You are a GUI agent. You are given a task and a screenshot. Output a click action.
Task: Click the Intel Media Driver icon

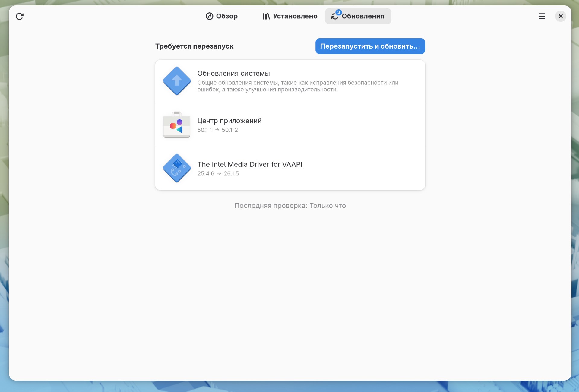177,168
